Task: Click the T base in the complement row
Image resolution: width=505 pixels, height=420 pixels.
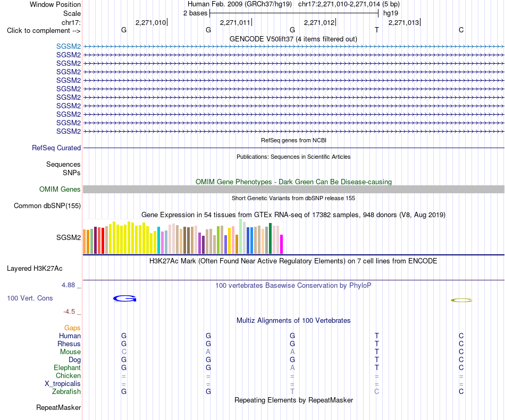Action: (377, 30)
